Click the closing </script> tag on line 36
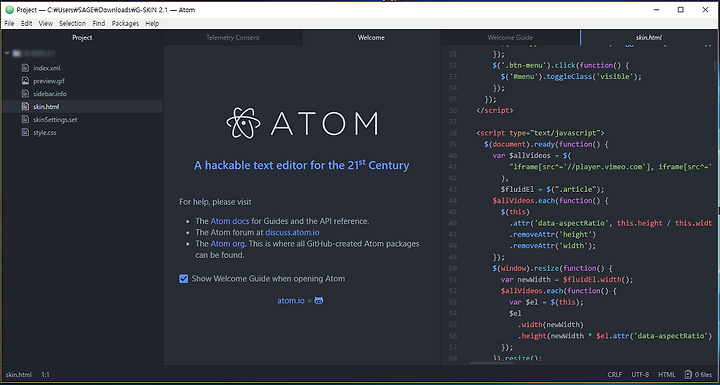 (x=495, y=111)
